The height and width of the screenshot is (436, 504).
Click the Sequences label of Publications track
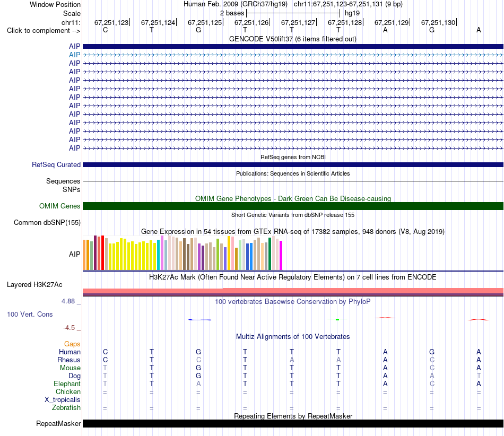63,181
